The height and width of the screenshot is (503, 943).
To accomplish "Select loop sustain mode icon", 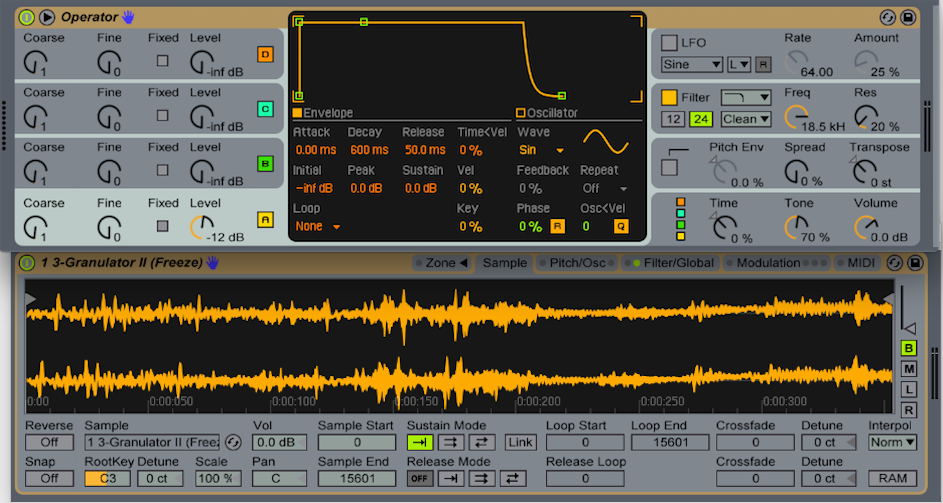I will 450,443.
